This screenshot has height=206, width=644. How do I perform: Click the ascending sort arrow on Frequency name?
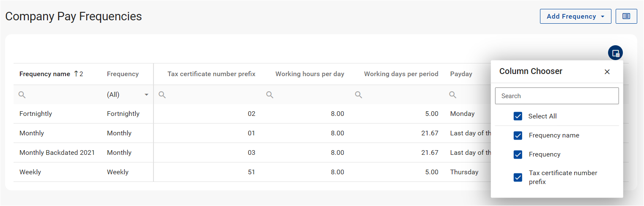pos(76,74)
